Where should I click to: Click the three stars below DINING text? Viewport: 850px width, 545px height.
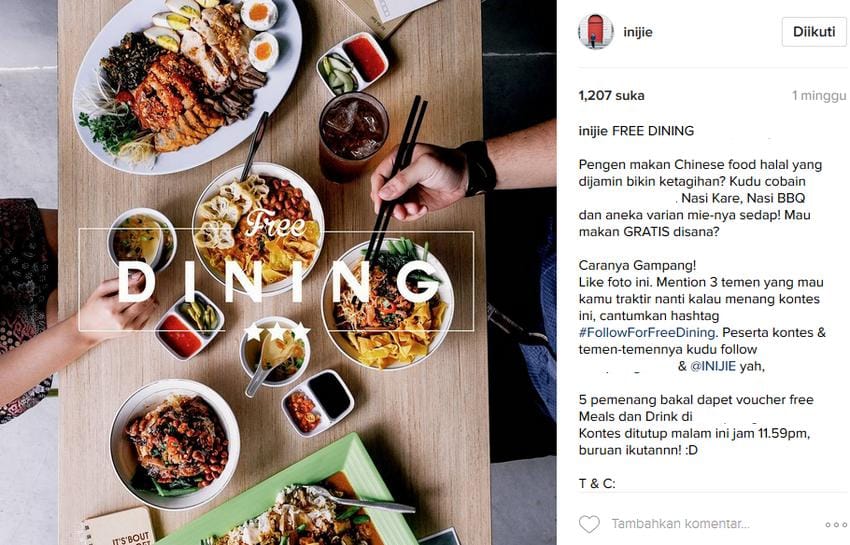point(276,331)
